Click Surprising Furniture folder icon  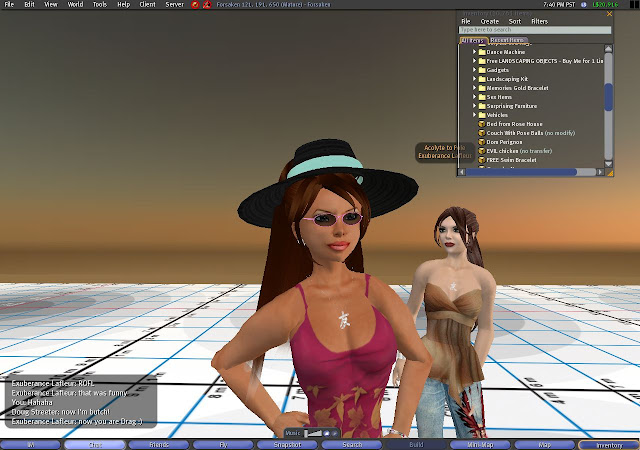pyautogui.click(x=482, y=106)
